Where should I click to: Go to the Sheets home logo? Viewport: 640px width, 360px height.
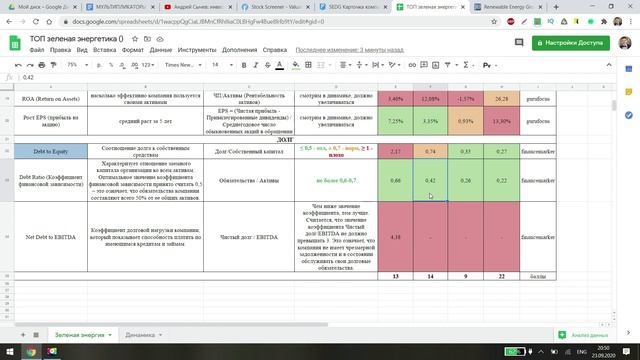(15, 43)
